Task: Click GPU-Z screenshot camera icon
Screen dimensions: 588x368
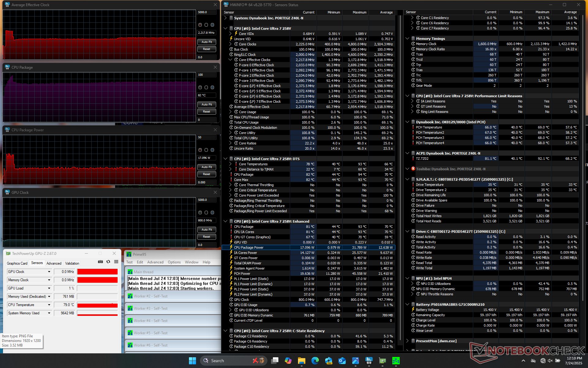Action: click(100, 262)
